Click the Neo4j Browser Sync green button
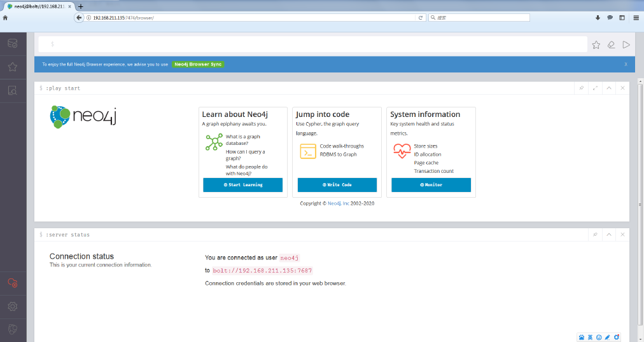Screen dimensions: 644x342 point(198,64)
